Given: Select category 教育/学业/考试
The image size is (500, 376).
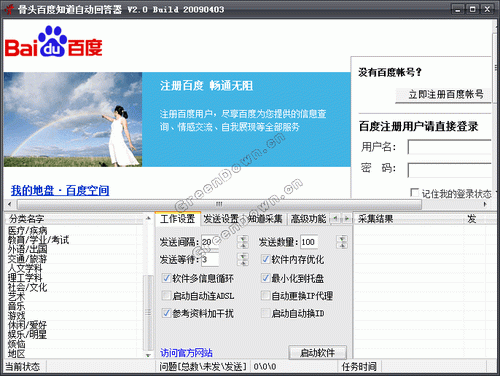Looking at the screenshot, I should point(38,240).
